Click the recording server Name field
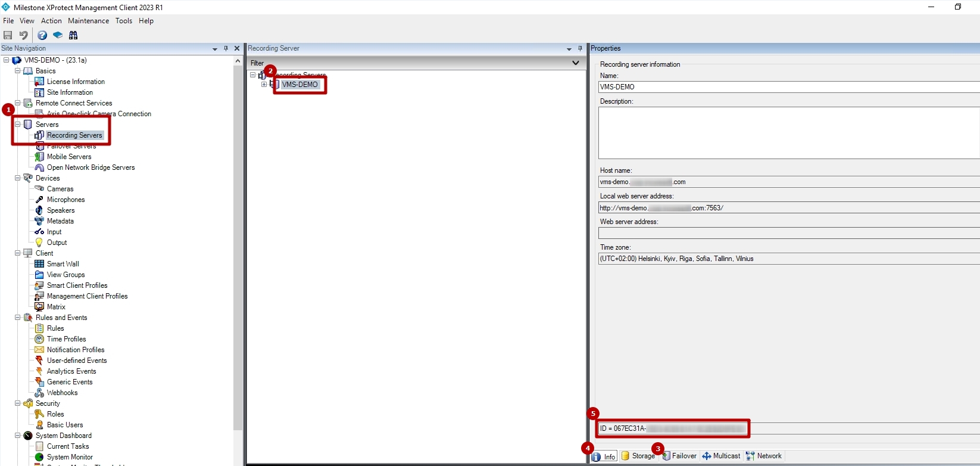The height and width of the screenshot is (466, 980). (x=789, y=87)
